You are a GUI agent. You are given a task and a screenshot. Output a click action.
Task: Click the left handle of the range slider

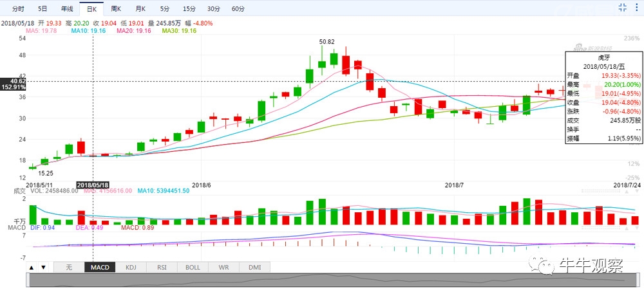tap(28, 280)
